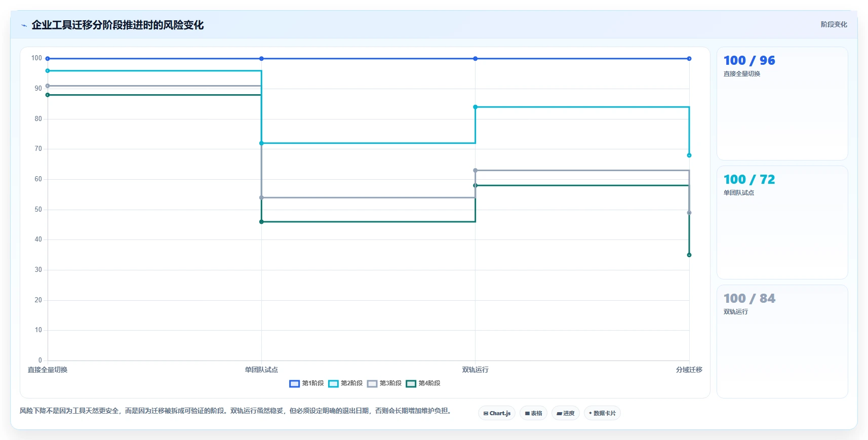Hide the 第3阶段 series via its legend entry
The height and width of the screenshot is (440, 868).
[384, 383]
